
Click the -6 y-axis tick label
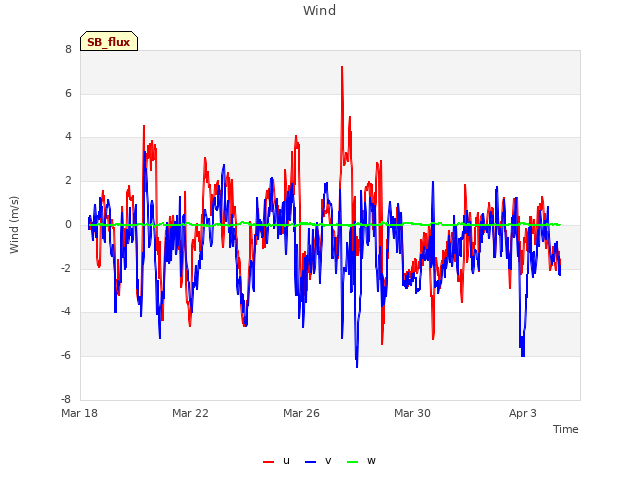pyautogui.click(x=66, y=356)
